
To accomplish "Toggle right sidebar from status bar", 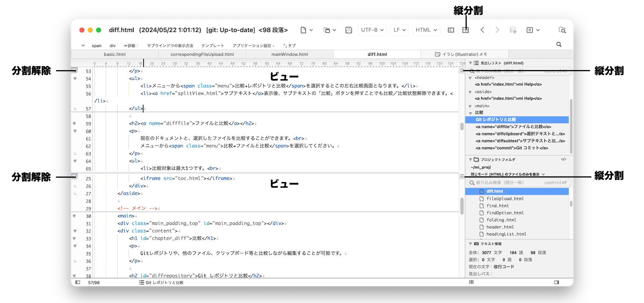I will coord(556,282).
